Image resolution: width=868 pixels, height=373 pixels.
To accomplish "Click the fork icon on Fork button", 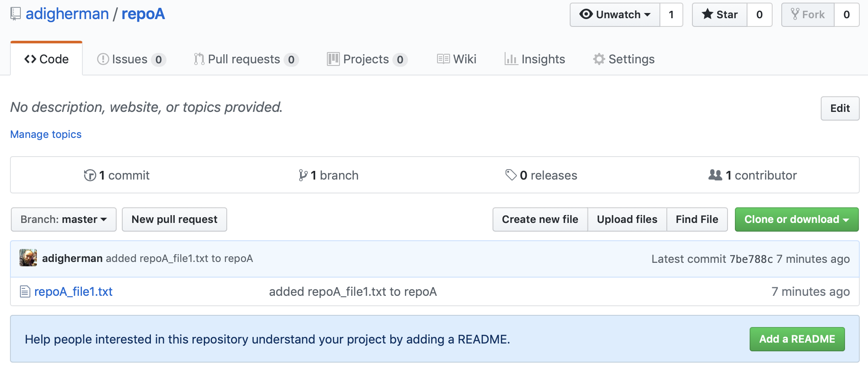I will pyautogui.click(x=795, y=14).
